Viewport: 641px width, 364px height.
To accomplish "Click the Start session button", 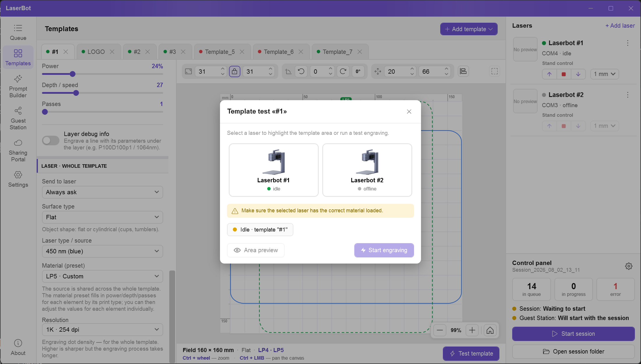I will coord(573,334).
